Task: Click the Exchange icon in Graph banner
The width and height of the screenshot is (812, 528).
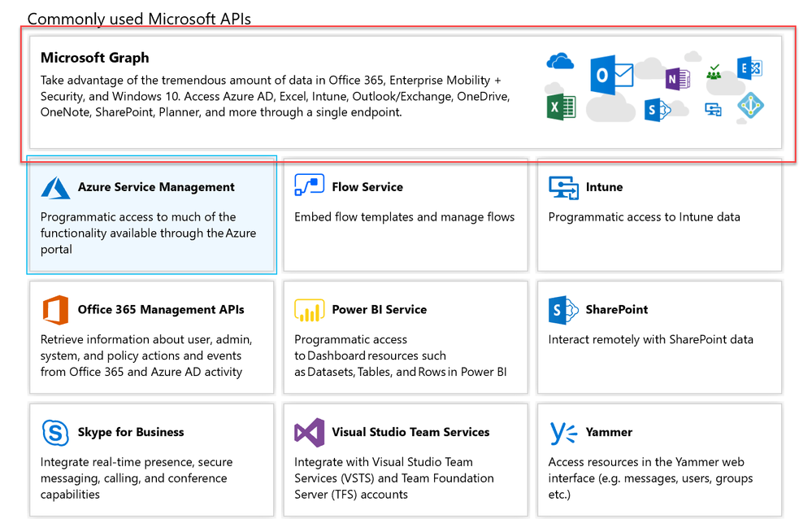Action: click(x=749, y=68)
